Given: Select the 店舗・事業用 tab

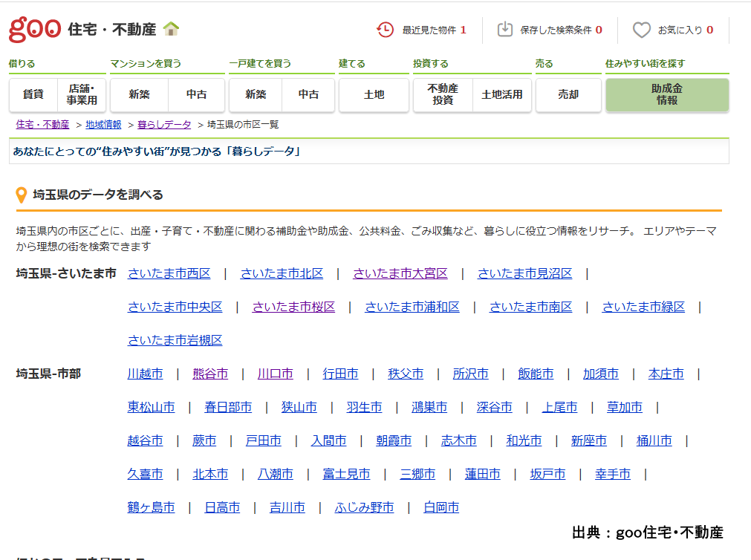Looking at the screenshot, I should click(82, 95).
